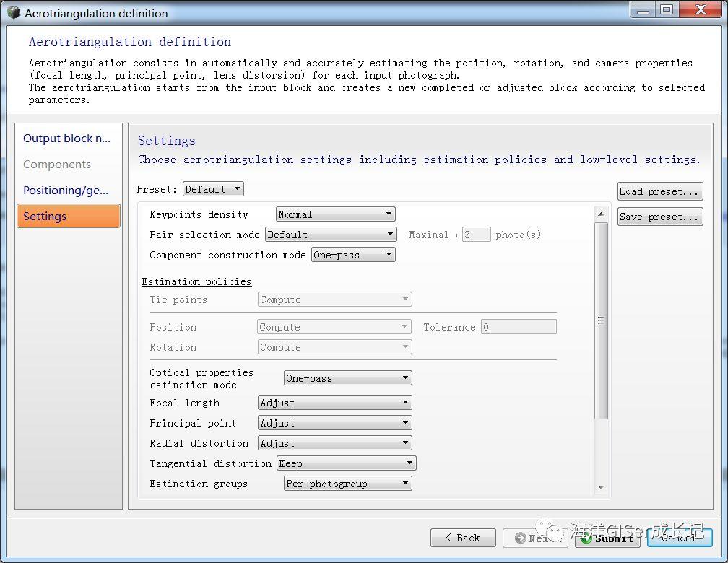Go to Output block name step
Image resolution: width=728 pixels, height=563 pixels.
(x=67, y=139)
